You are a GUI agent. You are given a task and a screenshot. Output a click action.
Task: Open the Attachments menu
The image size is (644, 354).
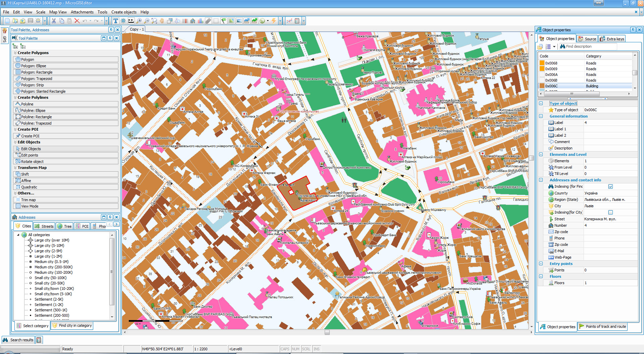(82, 12)
